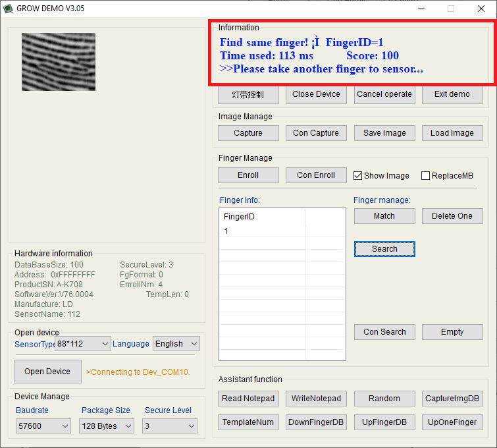Screen dimensions: 497x448
Task: Enable the ReplaceMB checkbox
Action: (x=425, y=176)
